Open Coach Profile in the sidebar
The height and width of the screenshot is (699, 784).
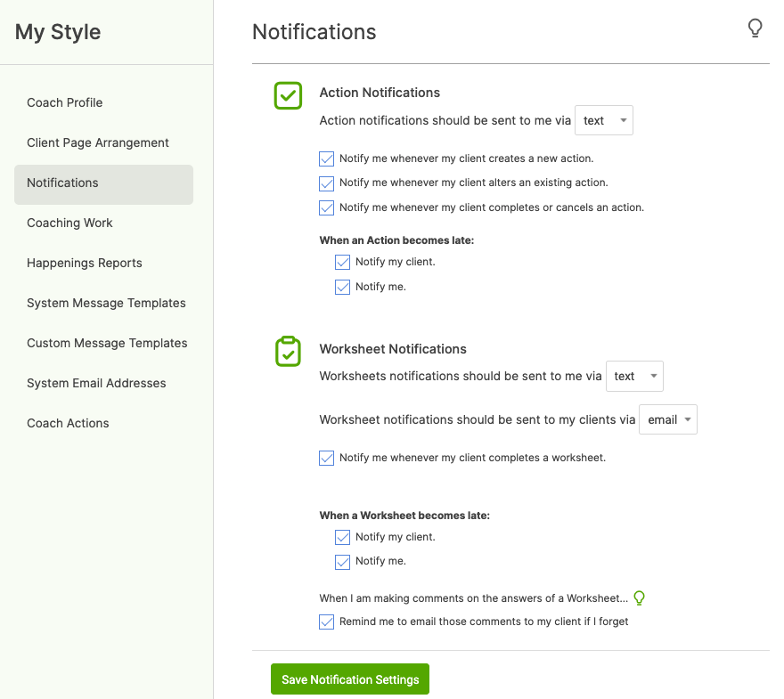click(65, 102)
